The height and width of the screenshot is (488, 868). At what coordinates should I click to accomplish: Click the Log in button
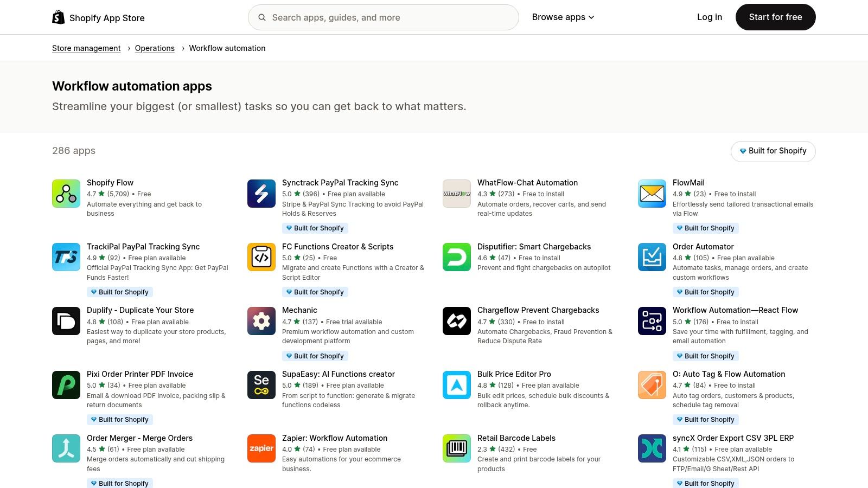point(709,17)
